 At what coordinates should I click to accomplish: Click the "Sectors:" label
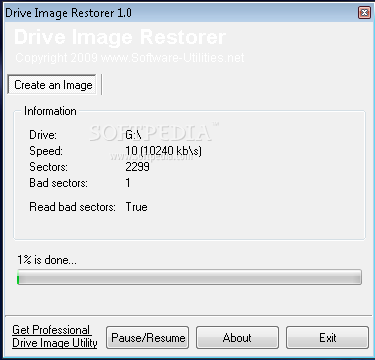pyautogui.click(x=48, y=167)
